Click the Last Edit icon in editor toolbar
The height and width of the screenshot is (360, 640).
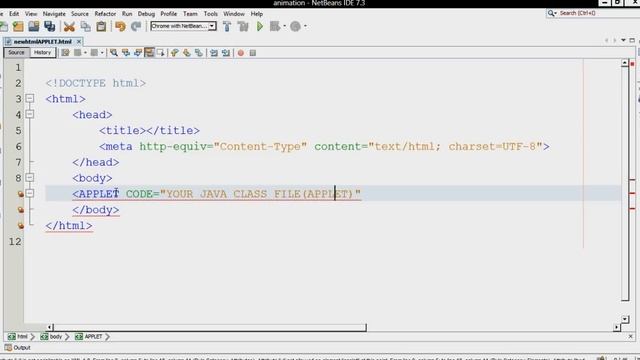pos(65,53)
